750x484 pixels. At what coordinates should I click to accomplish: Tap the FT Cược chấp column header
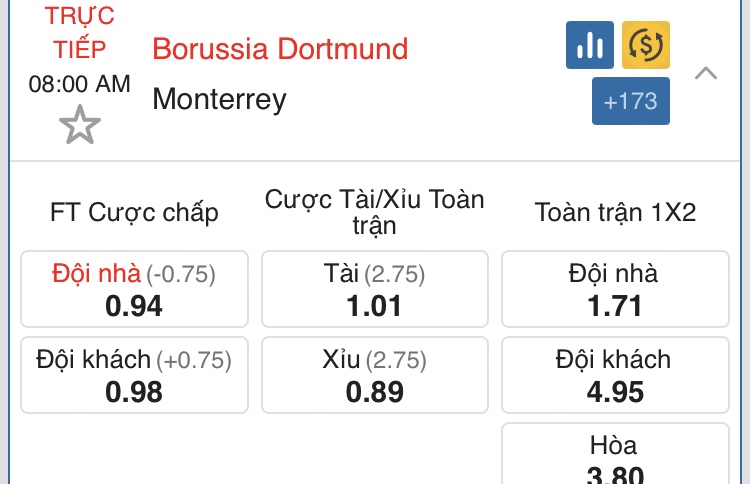[134, 212]
